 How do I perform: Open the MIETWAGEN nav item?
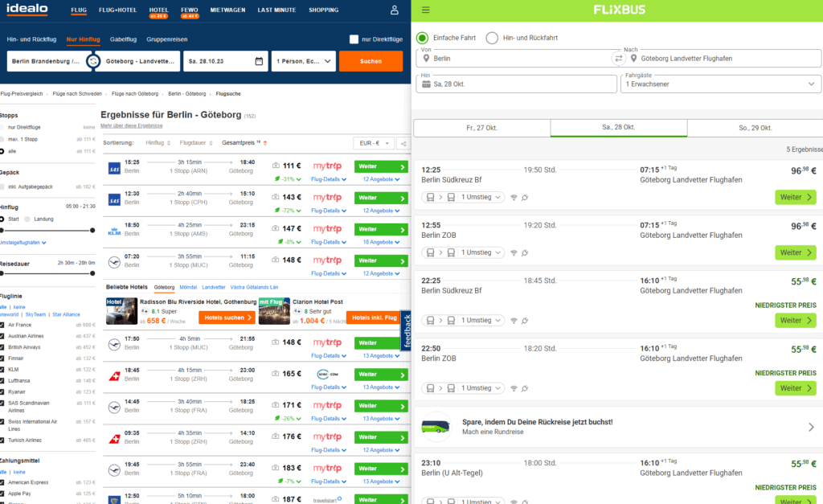coord(227,10)
